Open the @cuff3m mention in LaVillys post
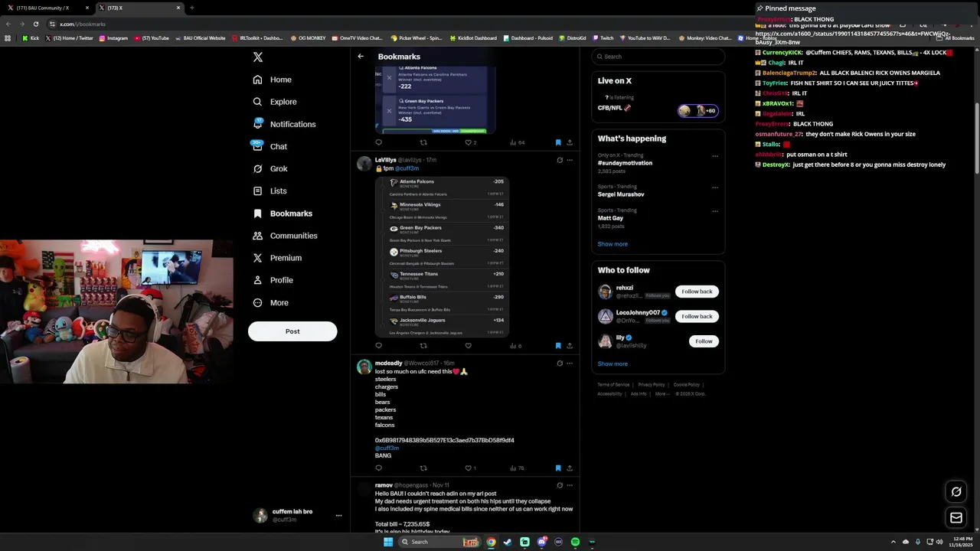The image size is (980, 551). (x=407, y=168)
